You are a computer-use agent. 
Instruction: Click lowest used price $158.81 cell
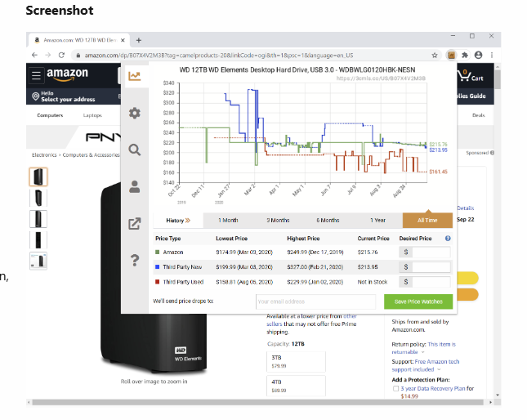[244, 282]
